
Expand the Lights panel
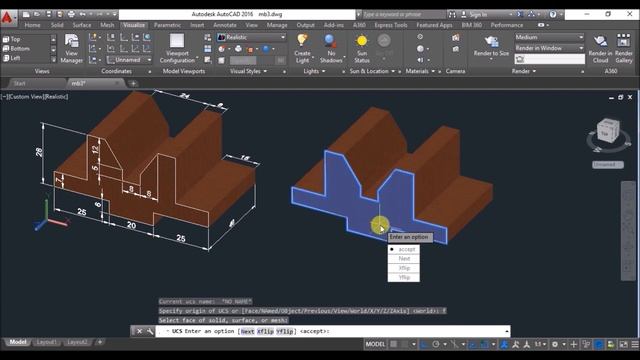[314, 71]
